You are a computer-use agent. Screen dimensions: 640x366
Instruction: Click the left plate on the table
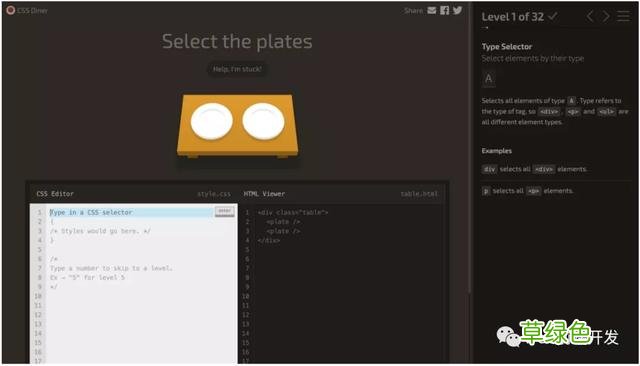(x=211, y=121)
